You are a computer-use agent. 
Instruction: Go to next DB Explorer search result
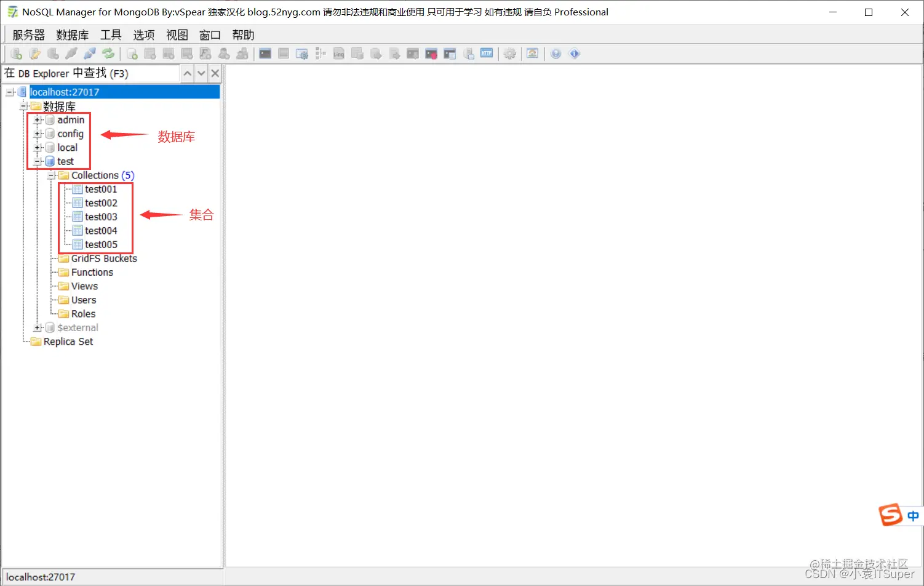pyautogui.click(x=201, y=74)
